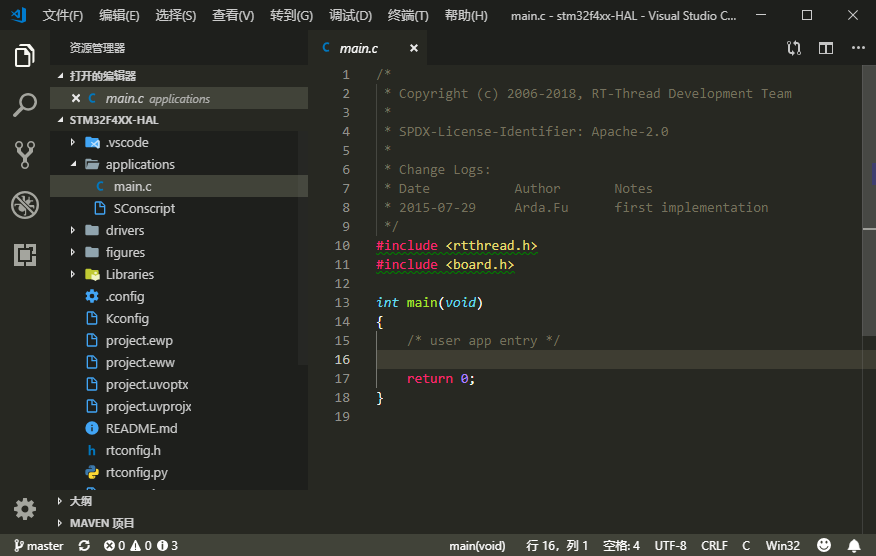Viewport: 876px width, 556px height.
Task: Open the Explorer view in activity bar
Action: click(x=25, y=55)
